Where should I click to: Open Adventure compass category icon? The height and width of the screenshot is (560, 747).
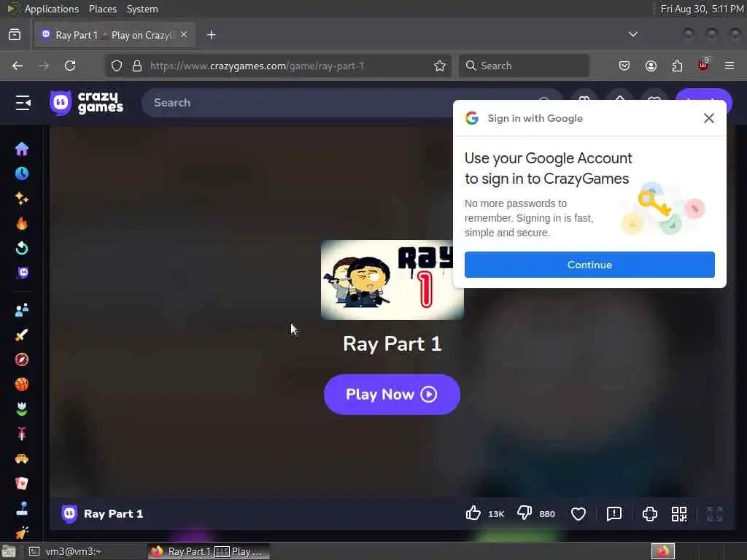[x=22, y=359]
